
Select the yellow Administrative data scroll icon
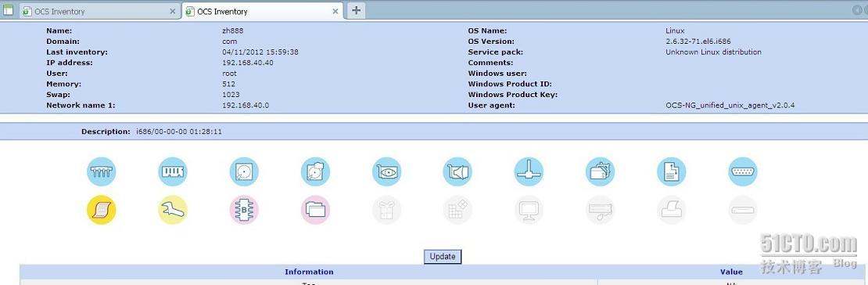pyautogui.click(x=102, y=210)
